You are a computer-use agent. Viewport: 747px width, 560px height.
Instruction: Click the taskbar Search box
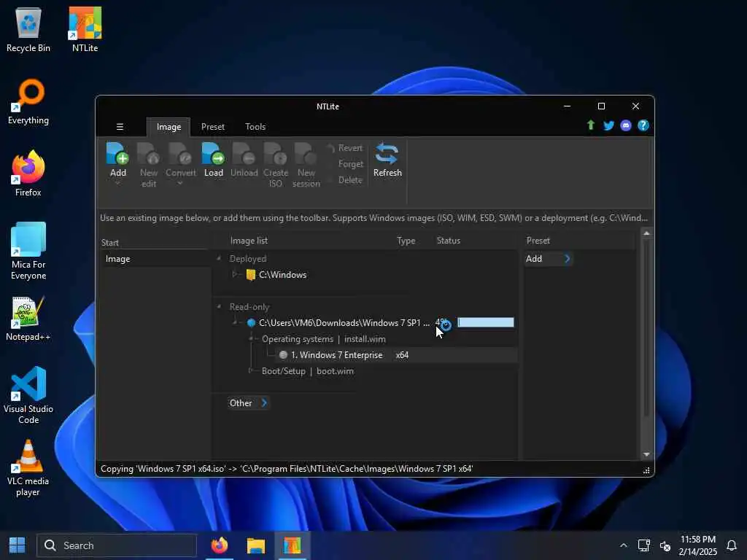(117, 545)
